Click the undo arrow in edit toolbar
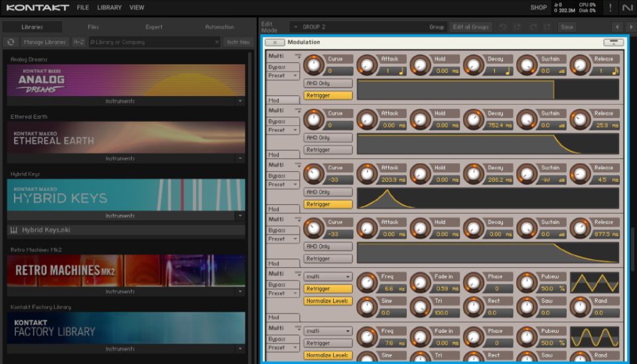The width and height of the screenshot is (637, 364). [x=503, y=27]
